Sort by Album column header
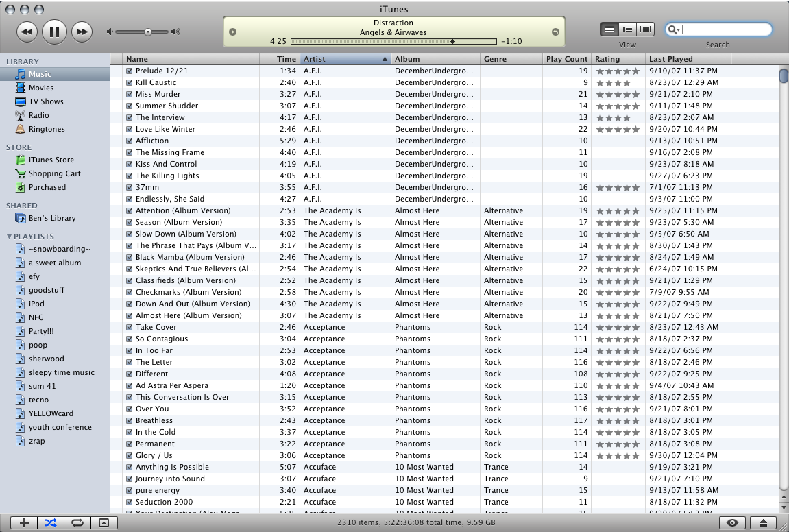The height and width of the screenshot is (532, 789). pyautogui.click(x=435, y=59)
